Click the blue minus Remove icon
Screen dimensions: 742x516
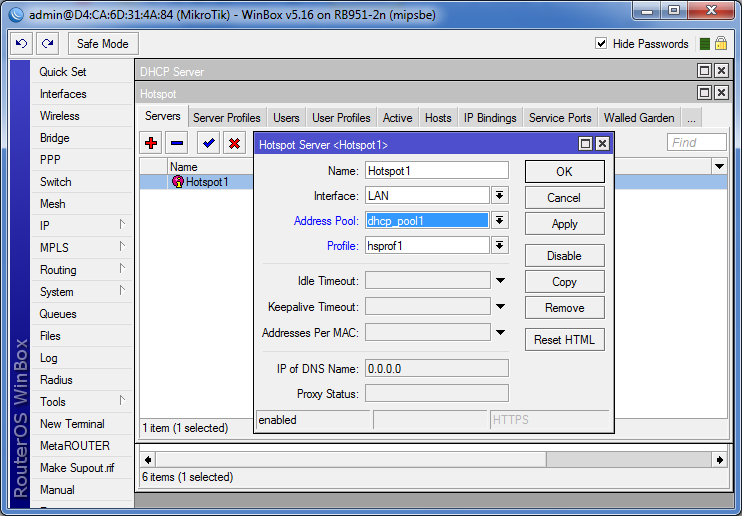click(x=177, y=143)
